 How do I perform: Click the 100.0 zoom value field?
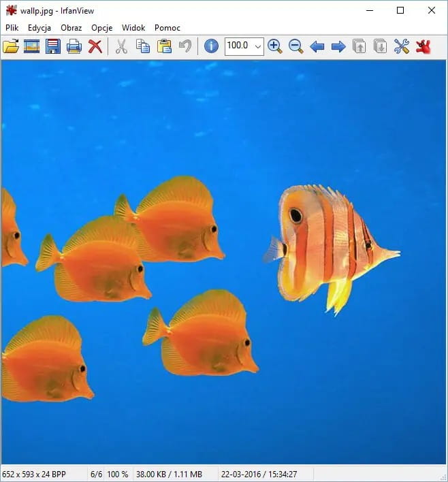[238, 46]
